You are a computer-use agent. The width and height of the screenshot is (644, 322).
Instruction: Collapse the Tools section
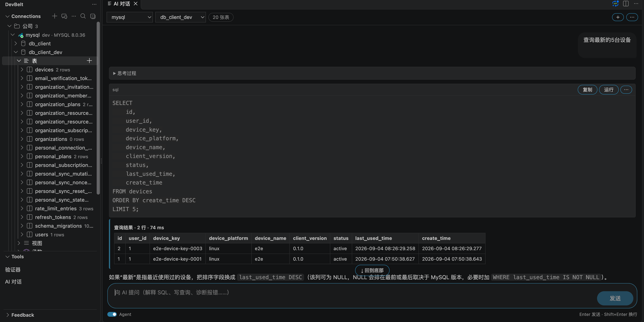click(7, 257)
